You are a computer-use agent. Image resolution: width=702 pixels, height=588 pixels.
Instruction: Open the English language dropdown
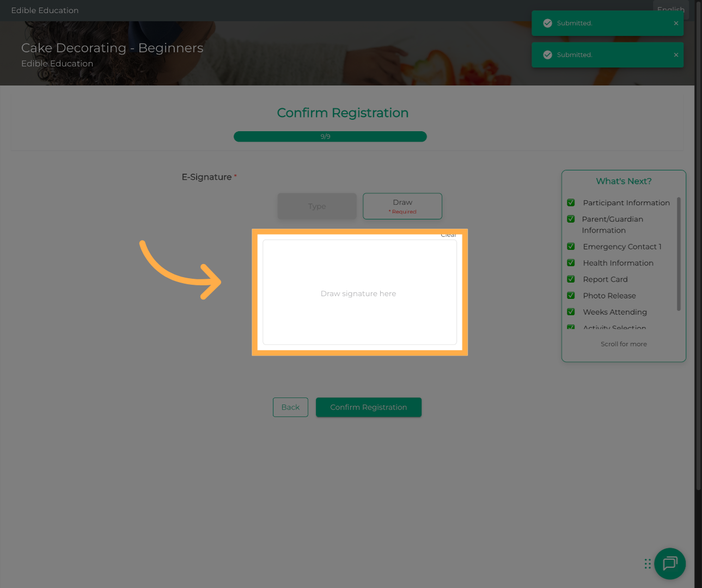670,10
